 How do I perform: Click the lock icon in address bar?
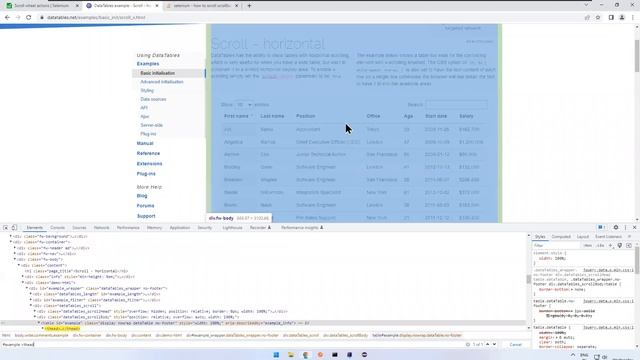42,18
